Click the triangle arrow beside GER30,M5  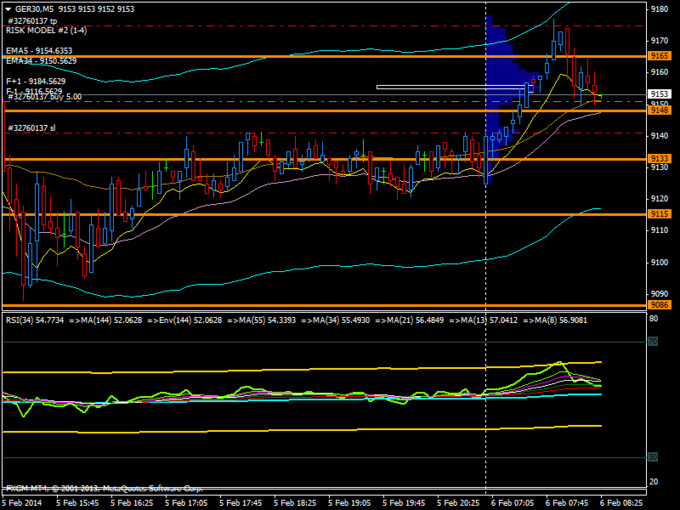pyautogui.click(x=7, y=9)
